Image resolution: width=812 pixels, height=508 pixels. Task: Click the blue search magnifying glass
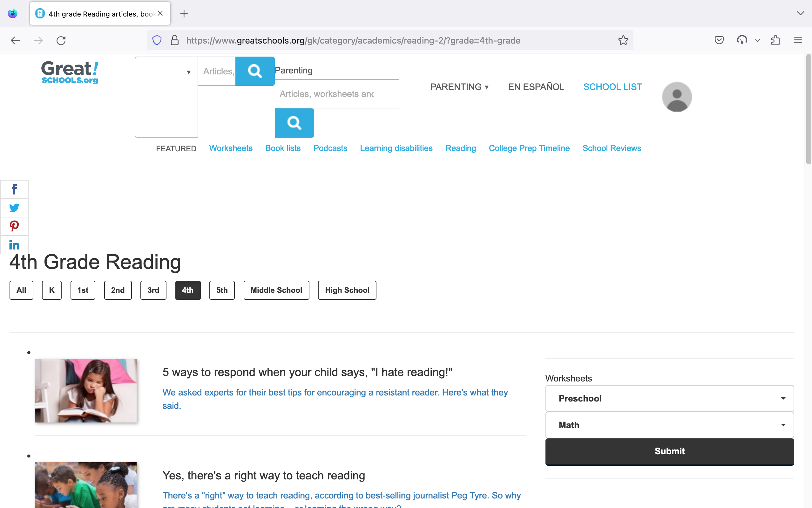255,71
